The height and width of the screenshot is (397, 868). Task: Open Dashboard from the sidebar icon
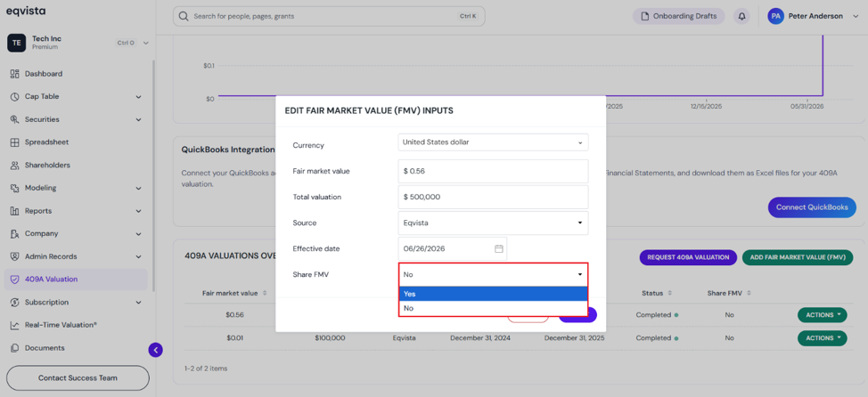click(15, 74)
